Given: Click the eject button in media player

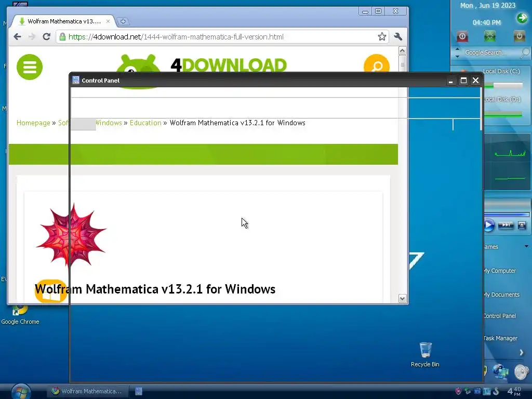Looking at the screenshot, I should 522,225.
